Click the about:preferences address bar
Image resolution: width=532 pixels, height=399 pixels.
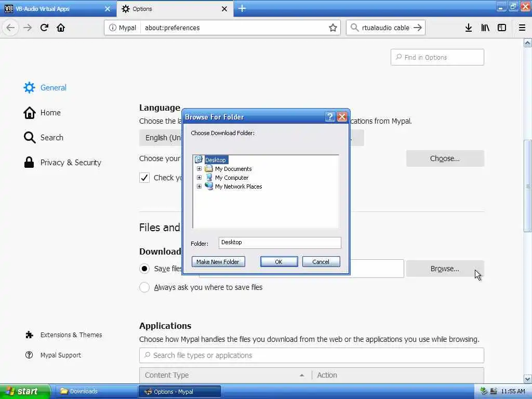234,28
